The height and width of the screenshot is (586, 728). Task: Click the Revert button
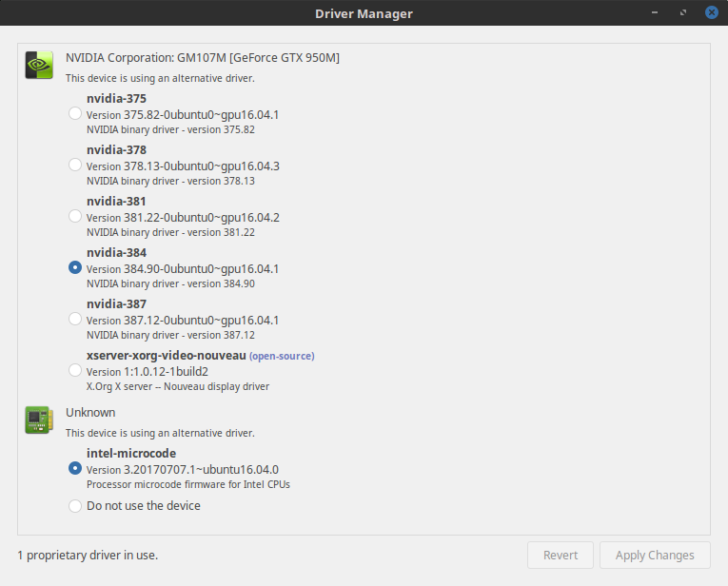click(x=561, y=555)
